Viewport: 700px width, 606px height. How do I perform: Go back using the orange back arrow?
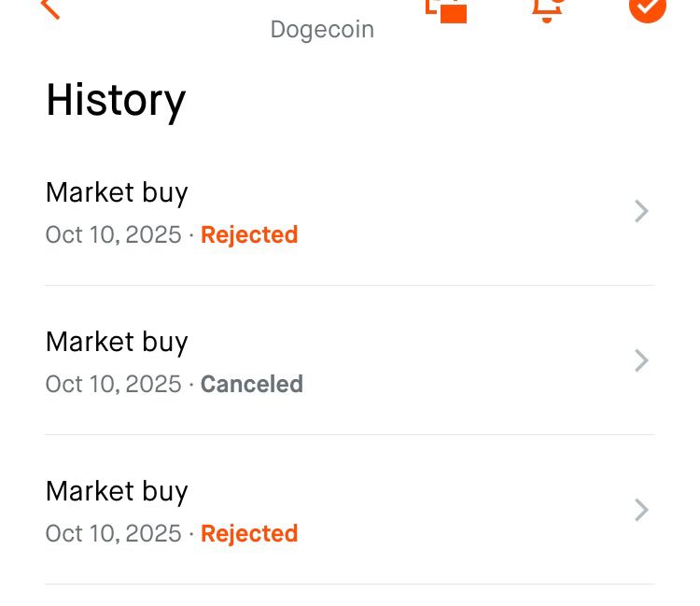coord(50,7)
